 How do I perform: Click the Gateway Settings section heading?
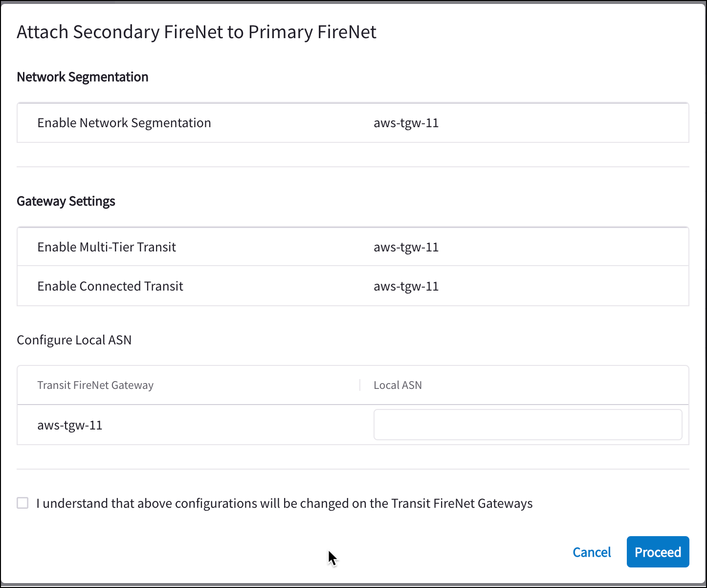coord(66,201)
